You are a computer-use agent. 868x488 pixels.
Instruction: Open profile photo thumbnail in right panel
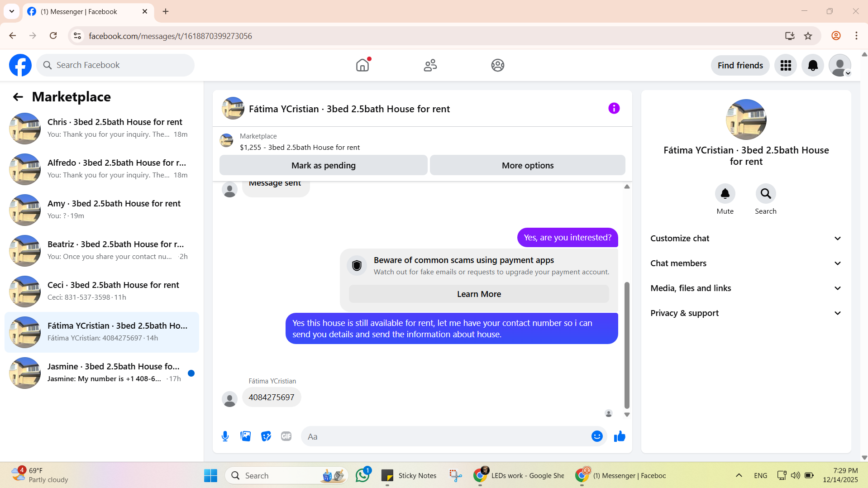coord(746,120)
